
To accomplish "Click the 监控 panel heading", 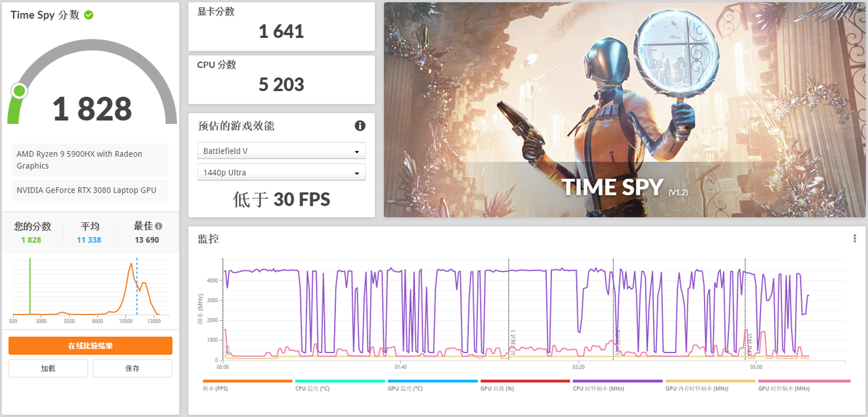I will click(x=209, y=239).
